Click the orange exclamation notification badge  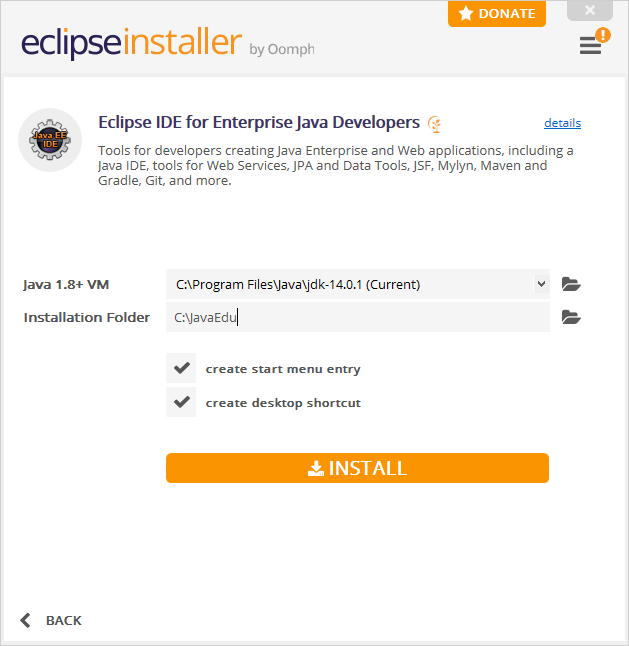tap(603, 35)
